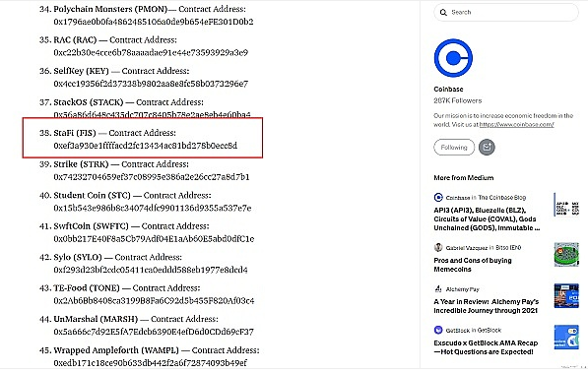
Task: Toggle the Following button
Action: click(x=454, y=147)
